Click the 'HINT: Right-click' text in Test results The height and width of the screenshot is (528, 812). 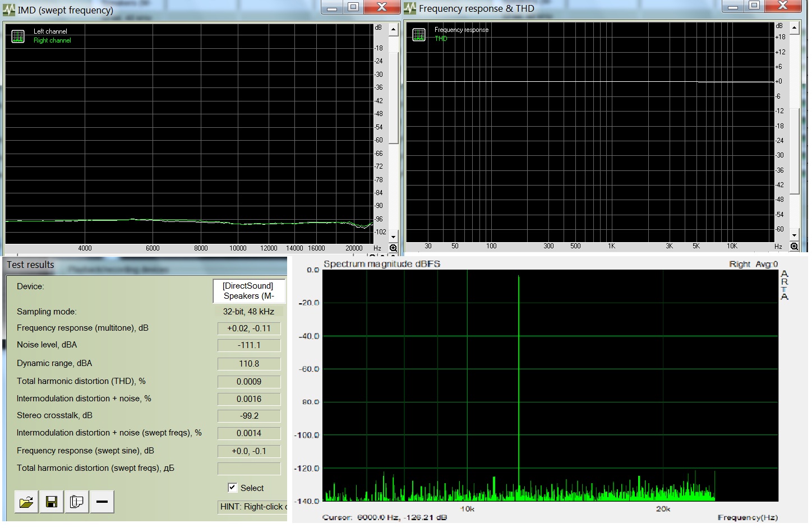253,507
